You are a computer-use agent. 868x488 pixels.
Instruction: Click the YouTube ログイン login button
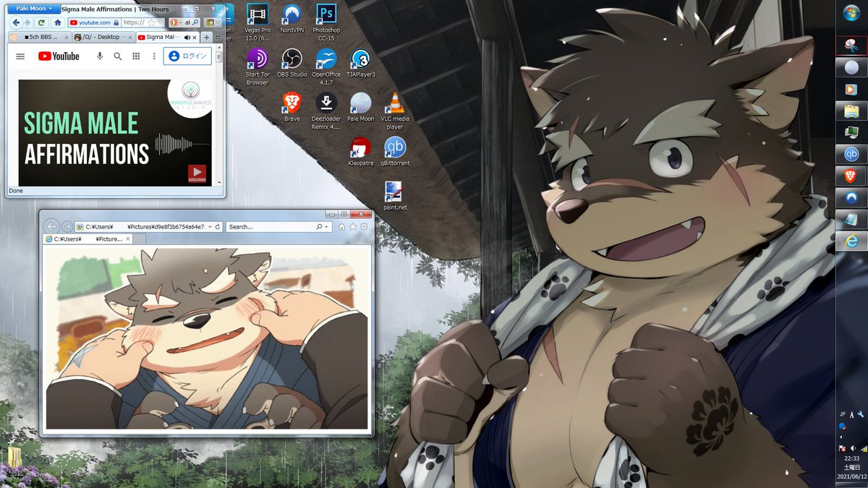pyautogui.click(x=188, y=55)
